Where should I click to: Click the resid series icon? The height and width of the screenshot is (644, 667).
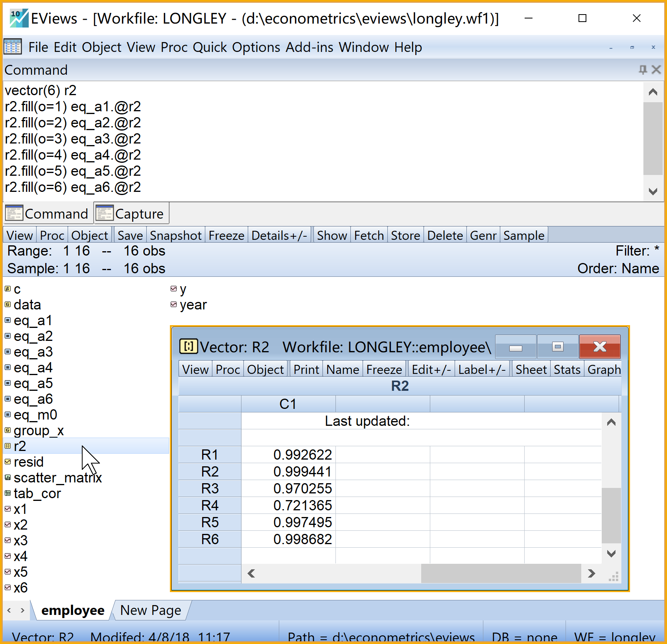[x=7, y=462]
